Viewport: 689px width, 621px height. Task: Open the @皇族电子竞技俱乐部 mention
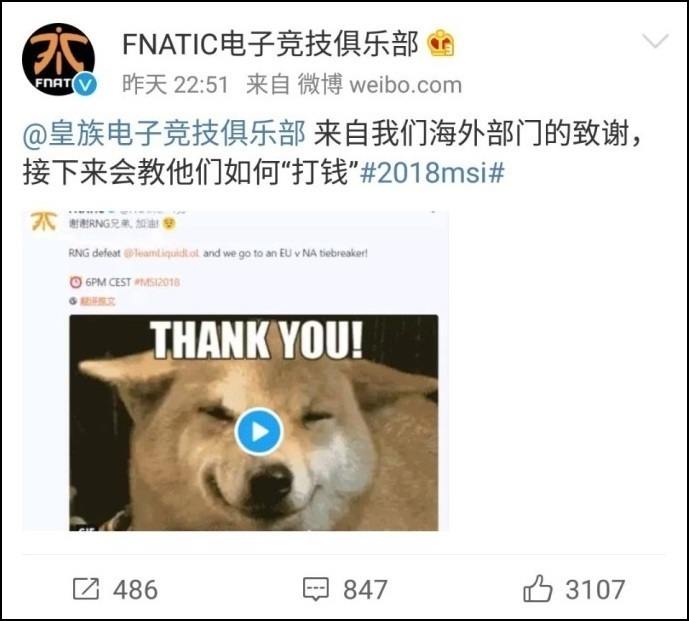(164, 133)
